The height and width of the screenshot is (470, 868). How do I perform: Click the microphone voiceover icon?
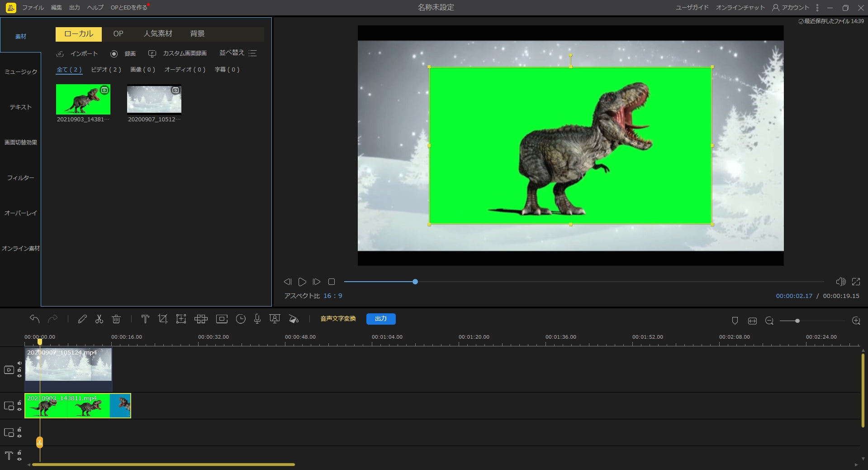[257, 319]
